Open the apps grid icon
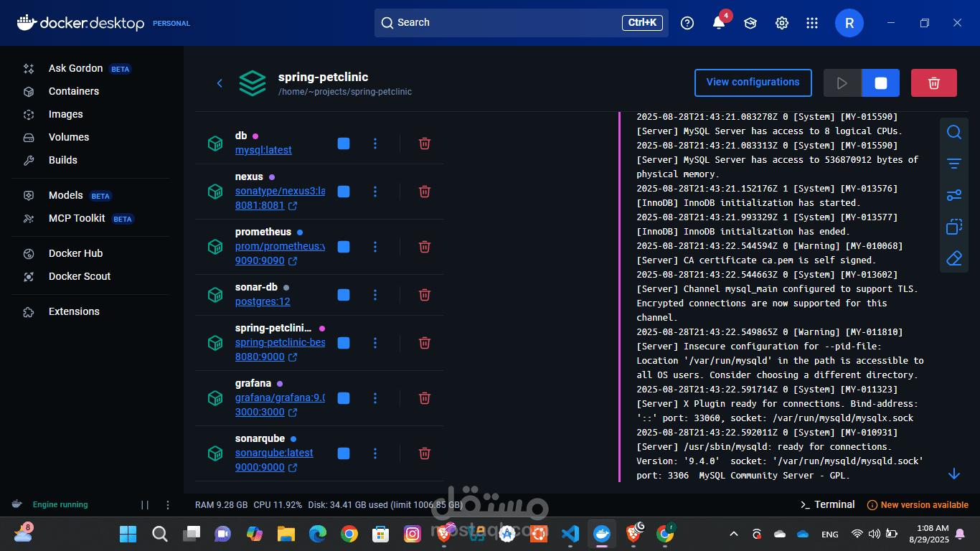This screenshot has width=980, height=551. pos(812,23)
